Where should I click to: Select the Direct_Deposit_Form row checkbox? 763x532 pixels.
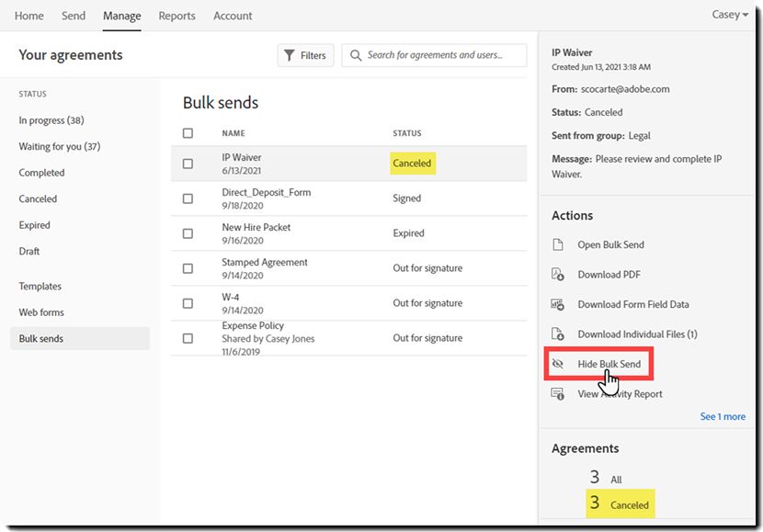(188, 198)
